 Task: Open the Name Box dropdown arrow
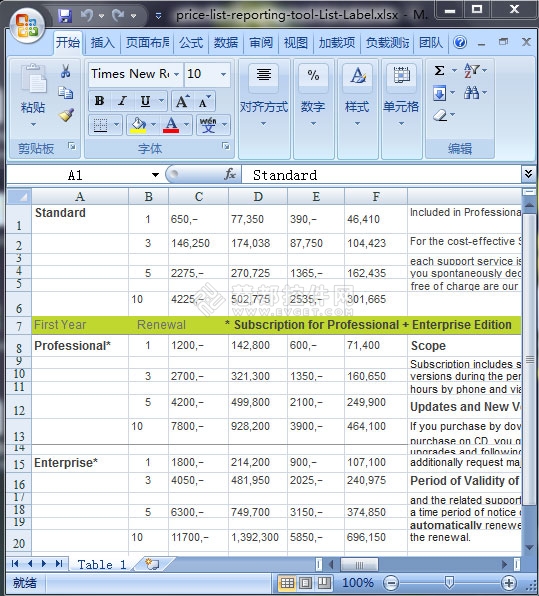click(x=155, y=175)
